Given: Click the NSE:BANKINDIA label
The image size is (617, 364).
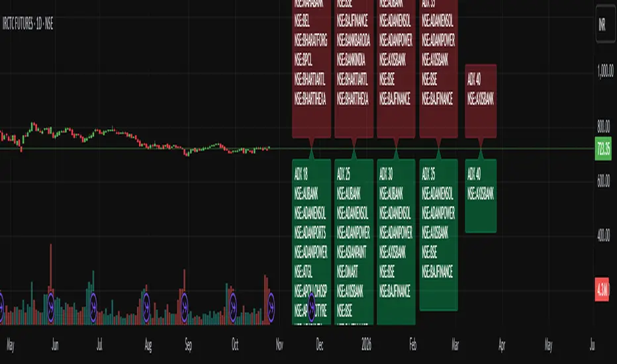Looking at the screenshot, I should [x=351, y=60].
